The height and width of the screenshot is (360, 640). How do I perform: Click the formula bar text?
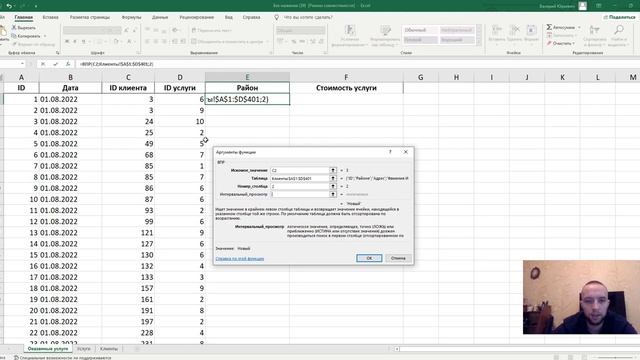click(117, 64)
